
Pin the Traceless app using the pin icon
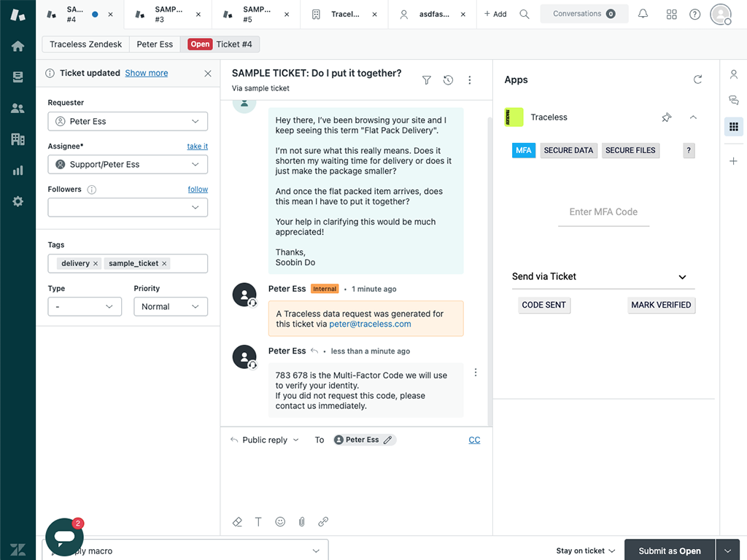pos(666,117)
